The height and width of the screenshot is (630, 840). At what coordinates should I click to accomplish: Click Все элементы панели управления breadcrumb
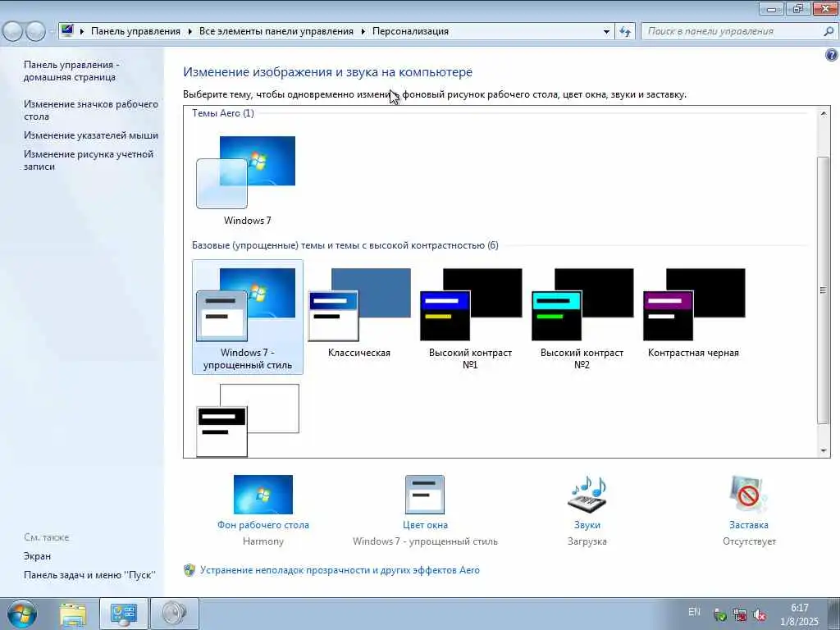pos(276,31)
